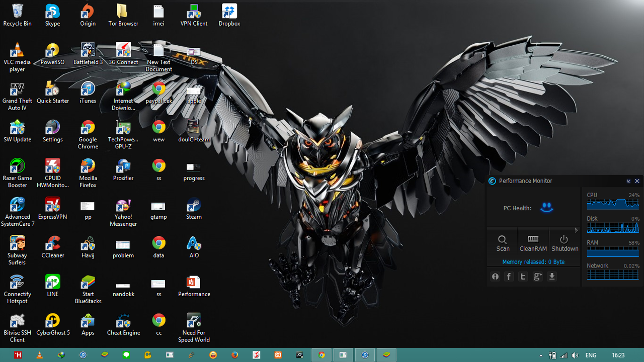The height and width of the screenshot is (362, 644).
Task: Open the Subway Surfers shortcut
Action: [17, 251]
